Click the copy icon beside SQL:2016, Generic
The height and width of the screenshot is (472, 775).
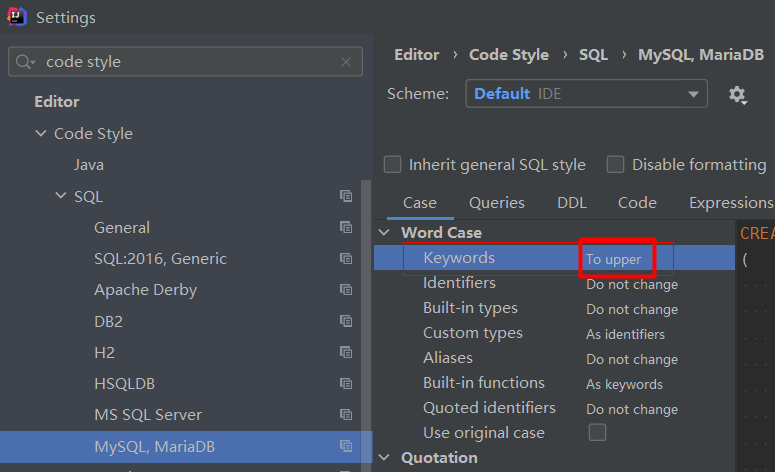tap(346, 258)
